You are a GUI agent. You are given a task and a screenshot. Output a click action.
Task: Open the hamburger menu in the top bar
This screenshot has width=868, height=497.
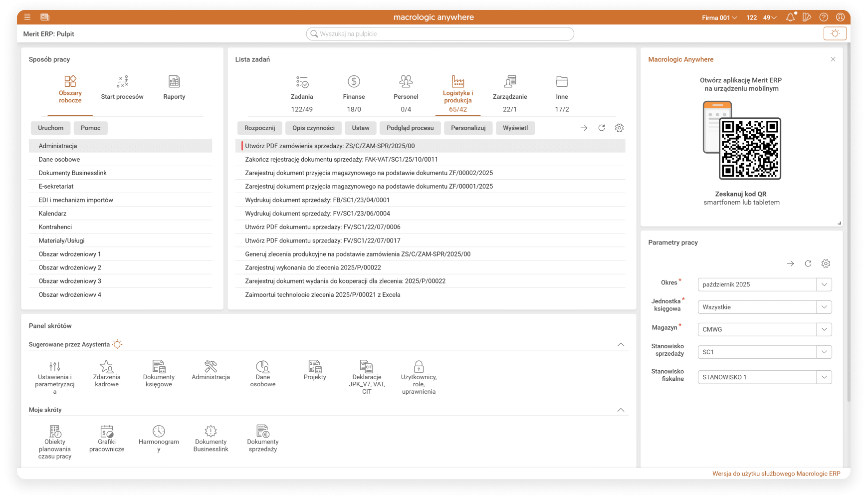pos(27,17)
